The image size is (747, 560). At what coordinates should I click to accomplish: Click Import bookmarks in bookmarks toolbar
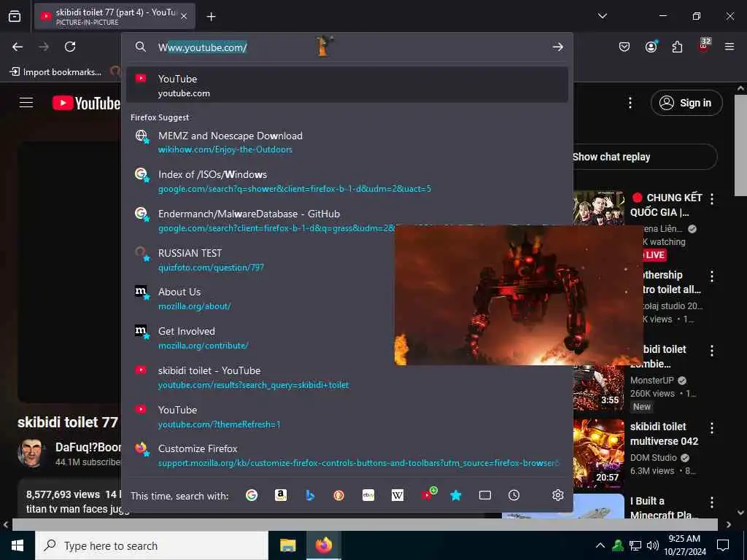point(55,72)
